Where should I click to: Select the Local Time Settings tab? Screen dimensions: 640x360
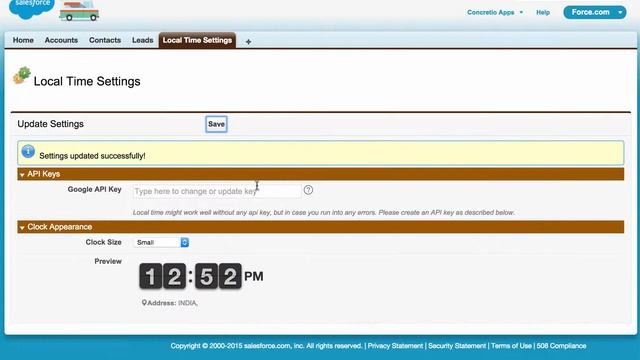197,40
